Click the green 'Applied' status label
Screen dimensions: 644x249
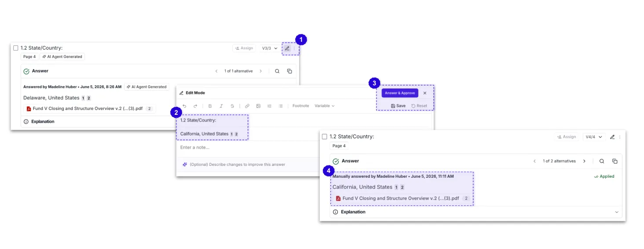(x=604, y=176)
